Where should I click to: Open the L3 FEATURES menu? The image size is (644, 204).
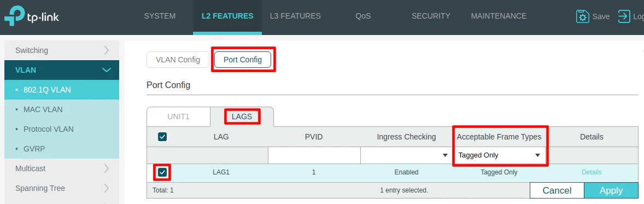[295, 16]
